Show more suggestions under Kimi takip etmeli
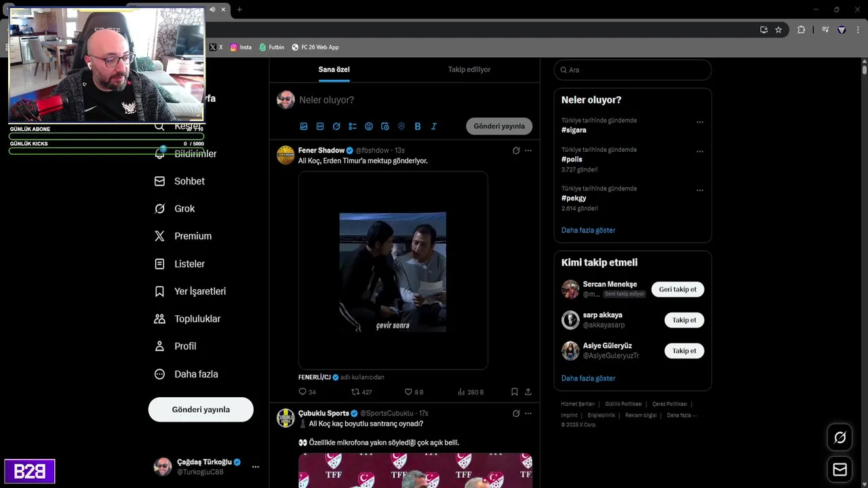This screenshot has height=488, width=868. (588, 378)
